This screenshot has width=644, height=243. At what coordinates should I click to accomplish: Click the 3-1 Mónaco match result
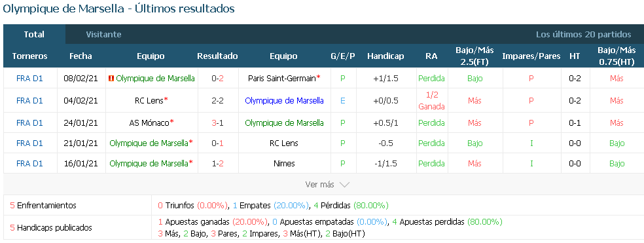click(217, 123)
